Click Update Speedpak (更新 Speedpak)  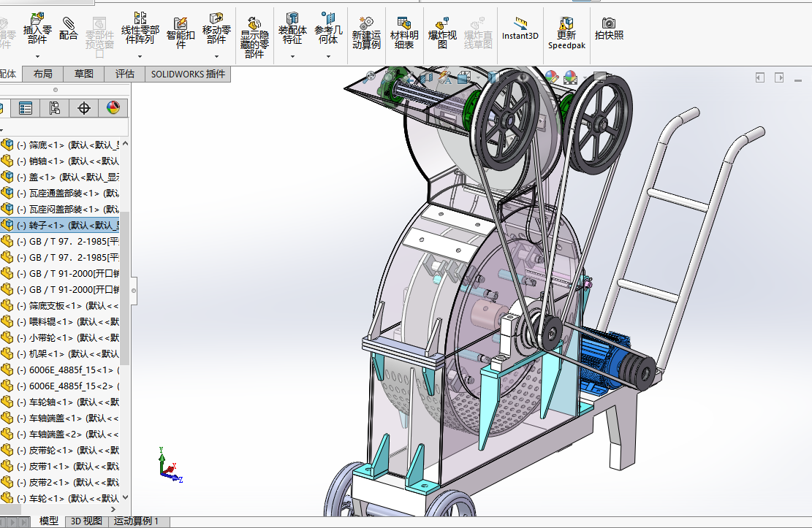coord(566,33)
